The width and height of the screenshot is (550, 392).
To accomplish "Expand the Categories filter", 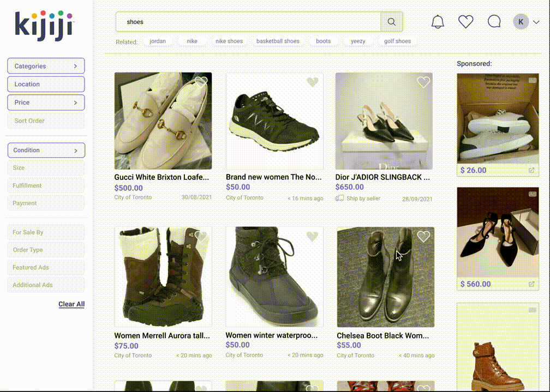I will [x=46, y=66].
